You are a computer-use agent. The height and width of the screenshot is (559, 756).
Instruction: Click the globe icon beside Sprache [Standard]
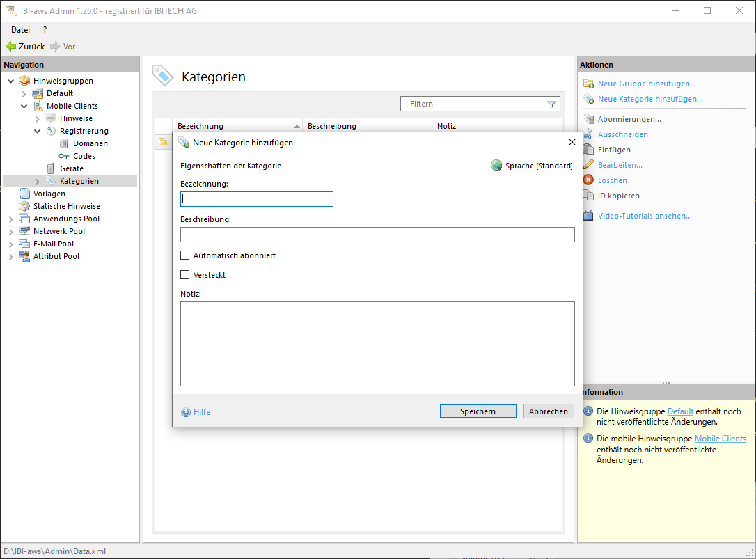[496, 166]
